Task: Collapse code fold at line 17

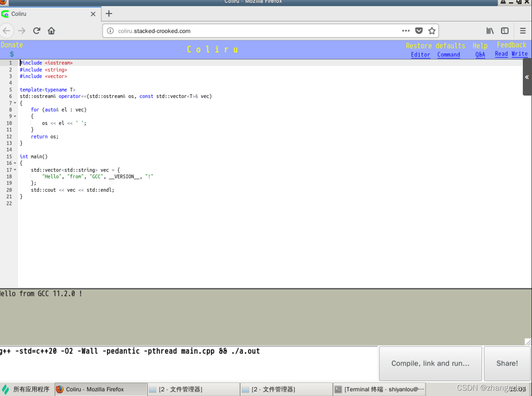Action: pyautogui.click(x=15, y=170)
